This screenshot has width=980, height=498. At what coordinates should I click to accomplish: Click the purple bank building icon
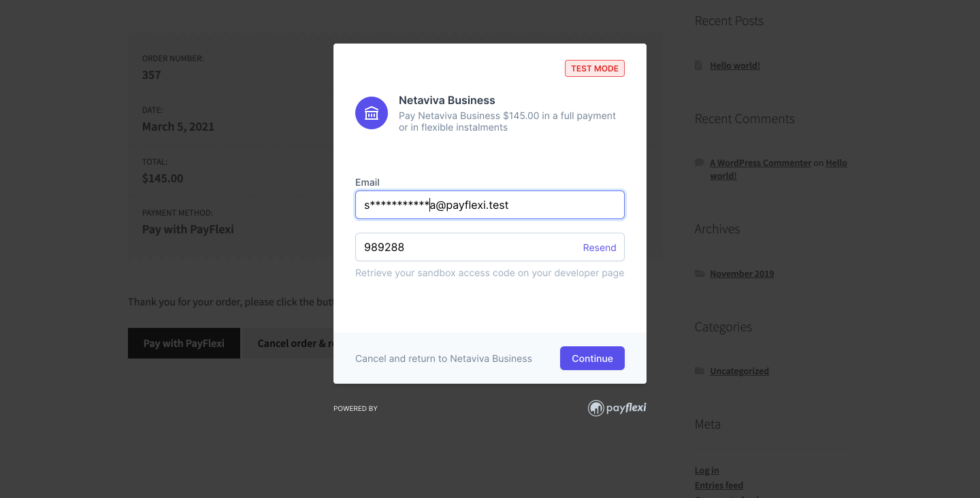coord(372,113)
